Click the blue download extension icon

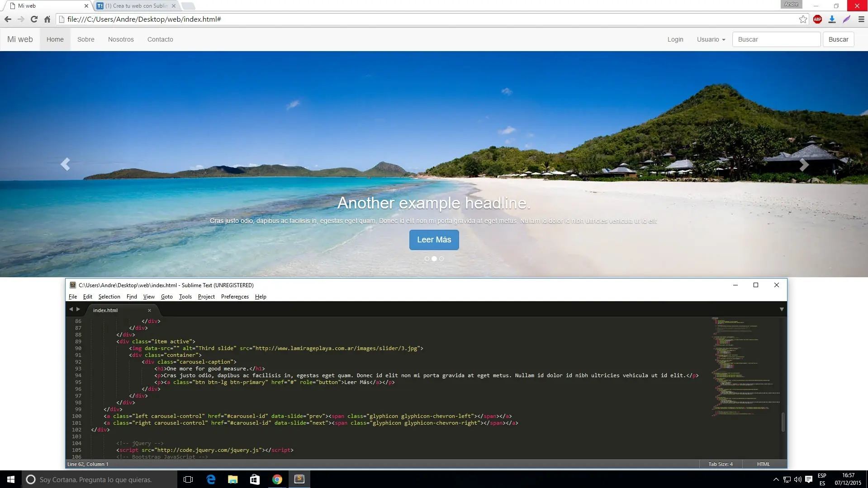pyautogui.click(x=832, y=19)
